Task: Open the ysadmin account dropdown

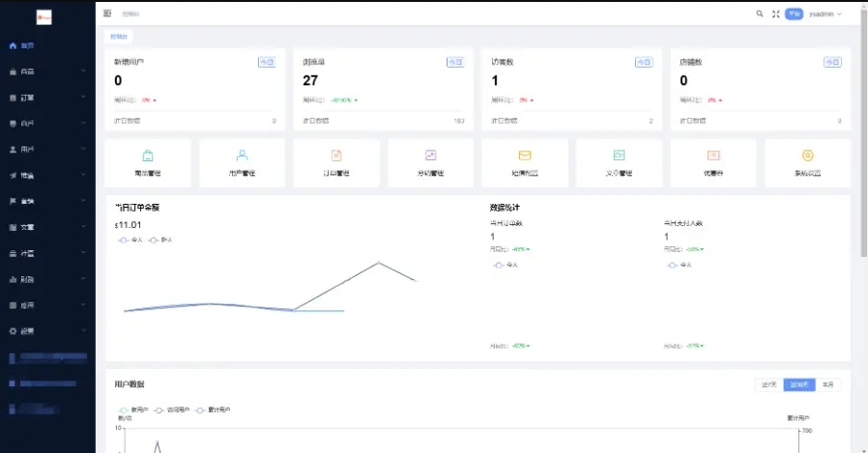Action: tap(825, 14)
